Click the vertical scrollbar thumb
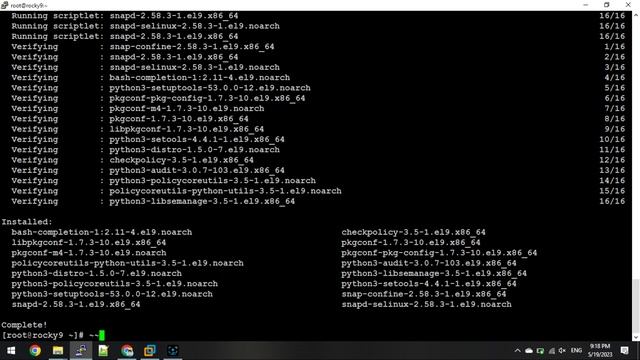 (636, 306)
